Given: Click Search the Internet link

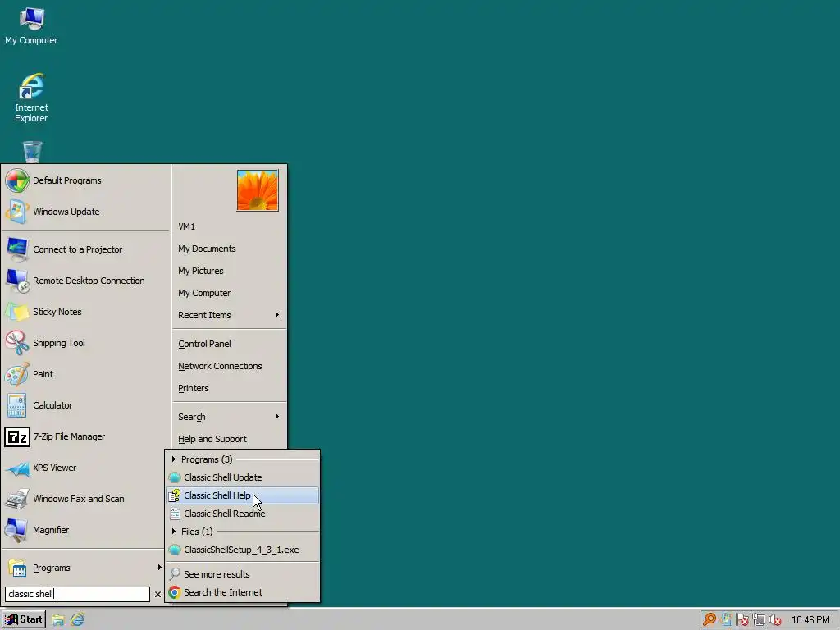Looking at the screenshot, I should point(223,592).
